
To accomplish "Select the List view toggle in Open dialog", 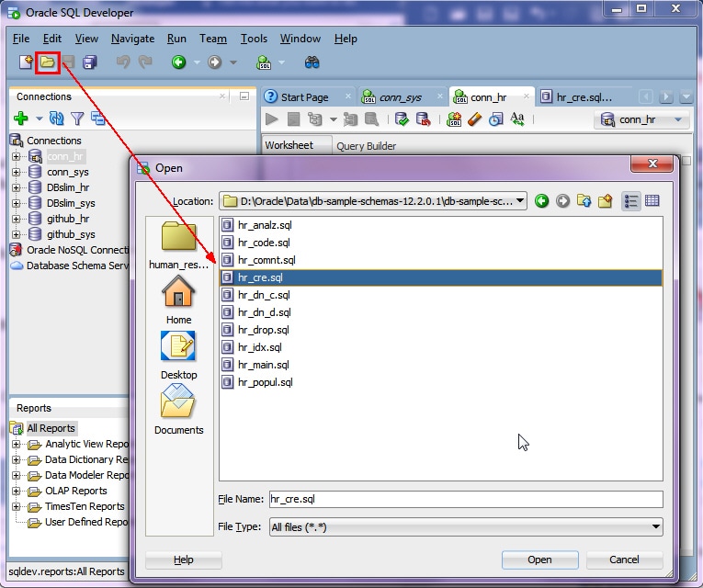I will (630, 201).
